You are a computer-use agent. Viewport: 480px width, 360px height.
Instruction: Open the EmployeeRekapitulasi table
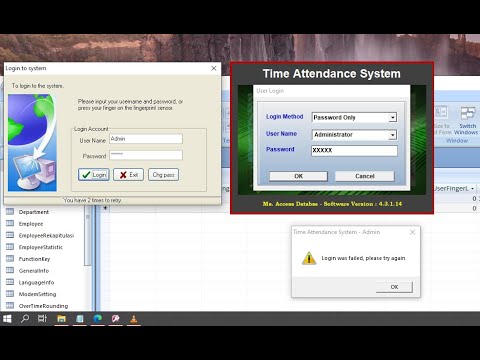click(46, 235)
